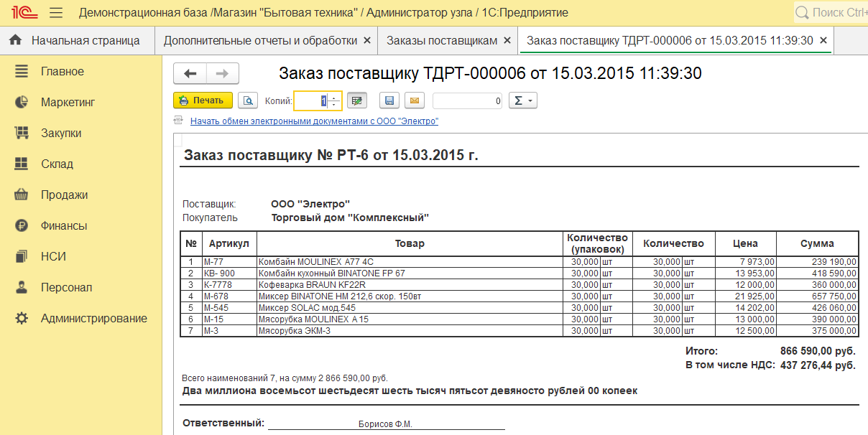
Task: Open the Маркетинг pie chart icon
Action: (x=22, y=103)
